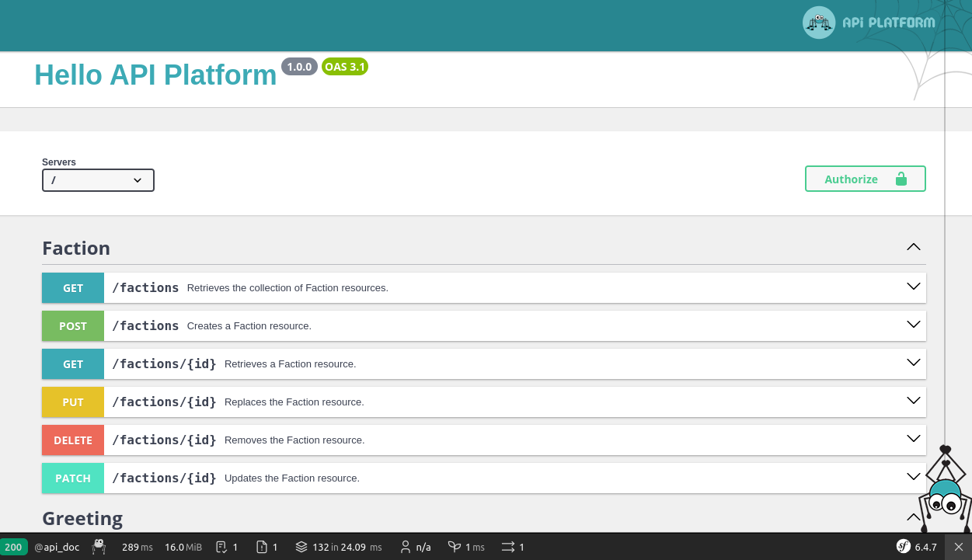The image size is (972, 560).
Task: Collapse the Greeting section
Action: [914, 517]
